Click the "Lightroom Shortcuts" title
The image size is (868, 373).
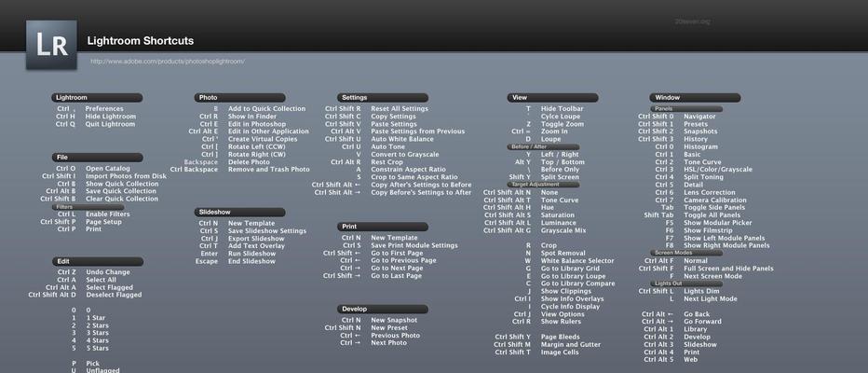(141, 41)
